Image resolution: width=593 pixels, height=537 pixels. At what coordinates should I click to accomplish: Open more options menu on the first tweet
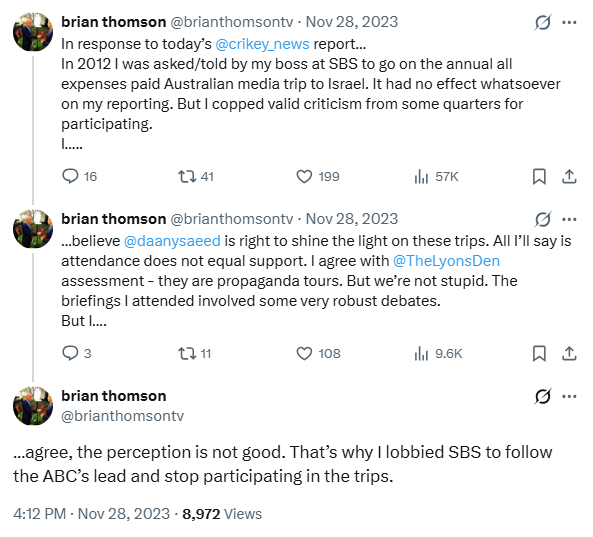(x=569, y=22)
